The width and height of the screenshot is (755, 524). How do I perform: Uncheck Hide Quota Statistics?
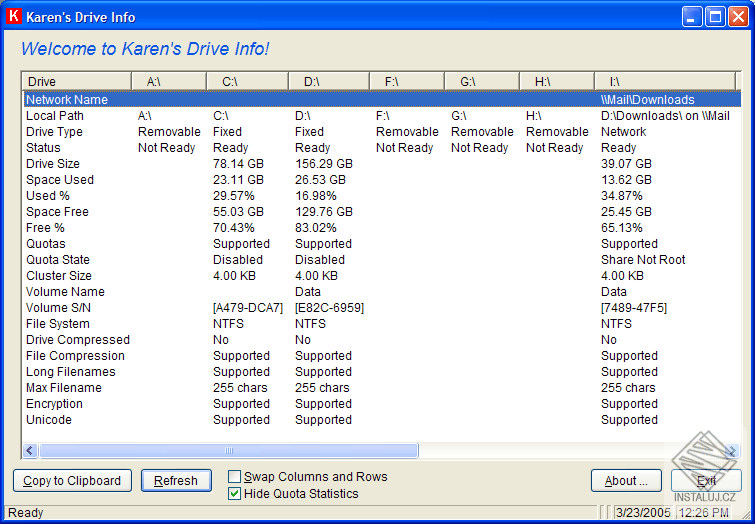[234, 494]
